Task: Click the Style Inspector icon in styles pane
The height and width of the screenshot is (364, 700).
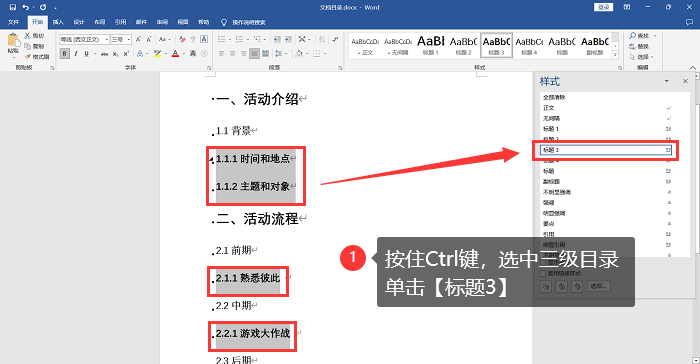Action: [x=562, y=286]
